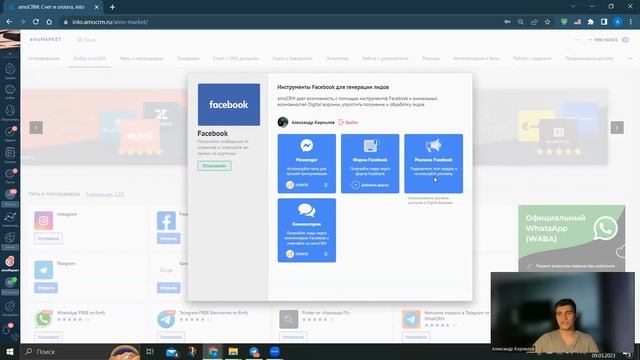Click the Facebook widget icon in list
The height and width of the screenshot is (360, 640).
166,220
